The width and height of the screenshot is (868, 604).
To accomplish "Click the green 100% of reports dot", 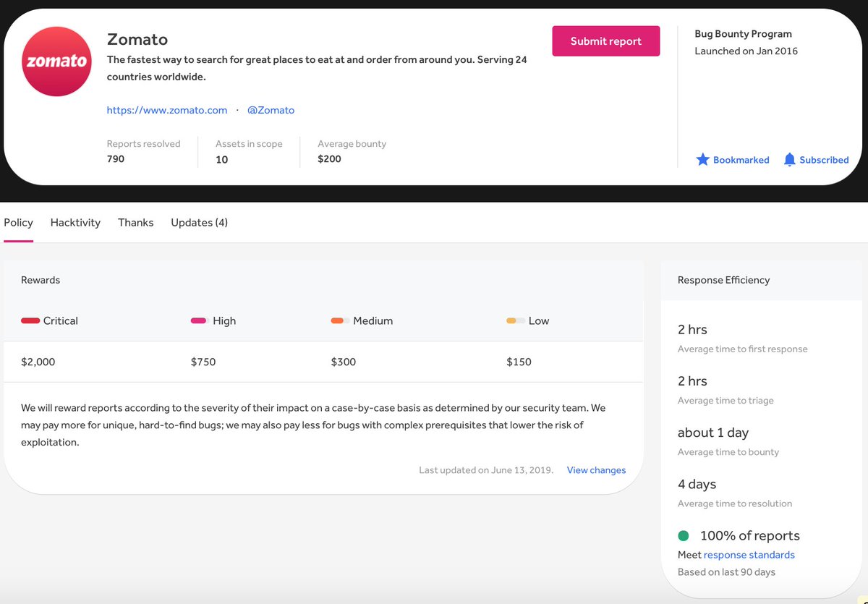I will coord(683,536).
